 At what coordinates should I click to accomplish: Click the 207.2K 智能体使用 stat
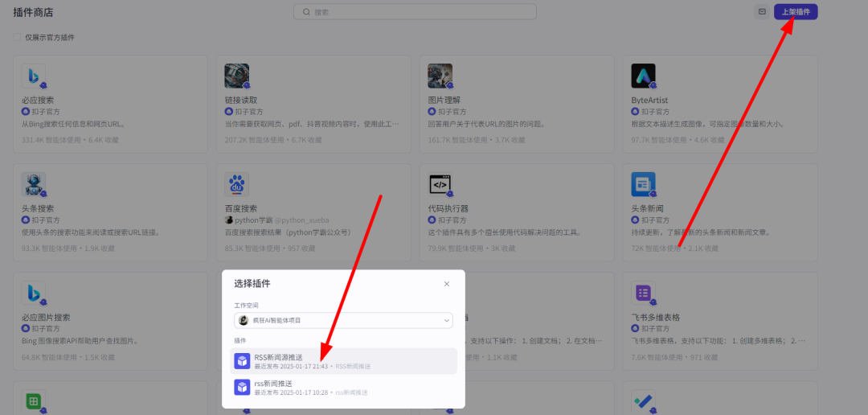[254, 140]
